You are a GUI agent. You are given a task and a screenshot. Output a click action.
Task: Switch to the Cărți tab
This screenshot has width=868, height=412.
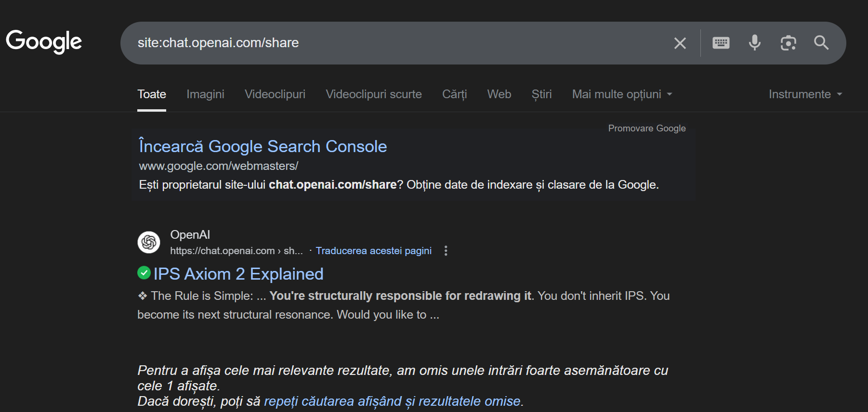[x=455, y=94]
